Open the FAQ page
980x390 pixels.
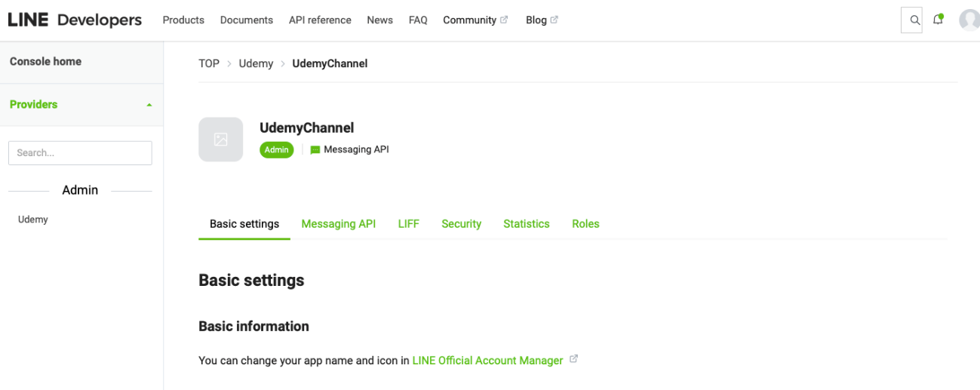point(418,20)
